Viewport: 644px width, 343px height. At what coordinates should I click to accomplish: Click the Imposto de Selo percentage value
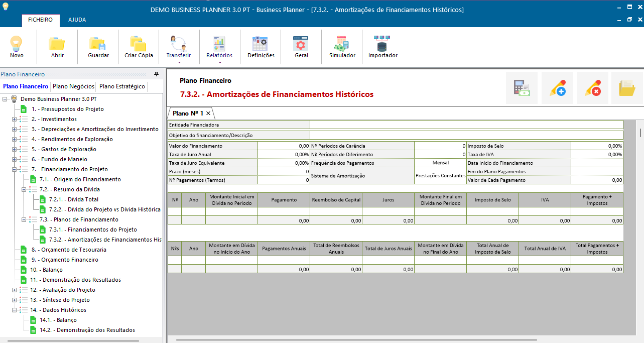(597, 146)
